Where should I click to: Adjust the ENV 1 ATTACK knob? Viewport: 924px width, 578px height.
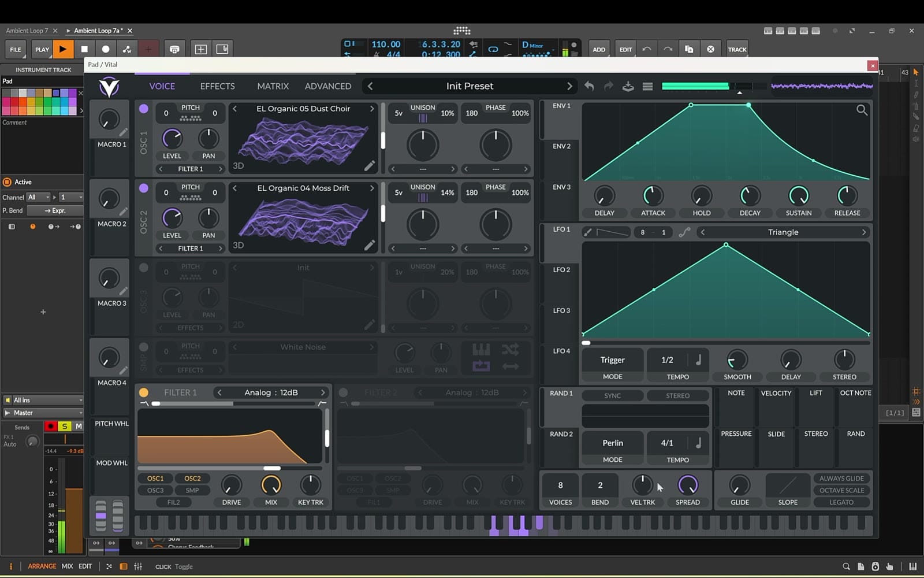[653, 196]
